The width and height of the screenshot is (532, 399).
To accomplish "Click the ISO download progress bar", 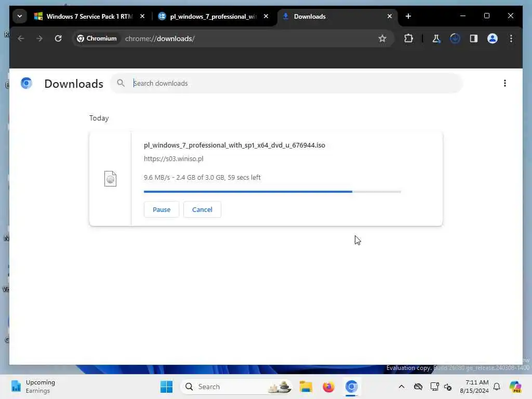I will coord(272,192).
